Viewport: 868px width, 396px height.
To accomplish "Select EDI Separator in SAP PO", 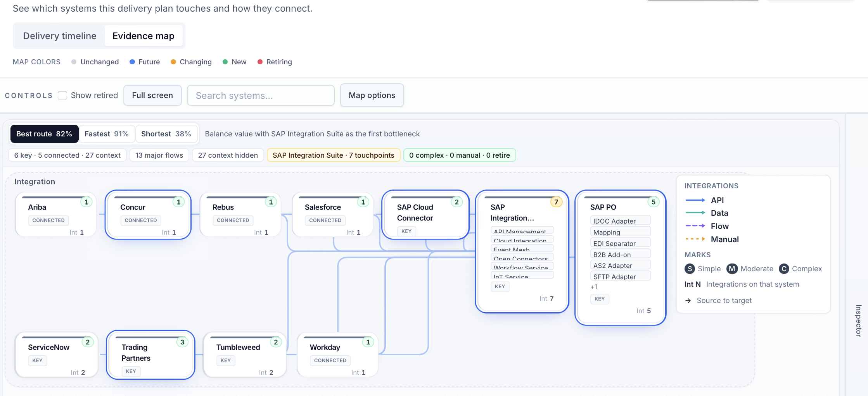I will [x=621, y=243].
